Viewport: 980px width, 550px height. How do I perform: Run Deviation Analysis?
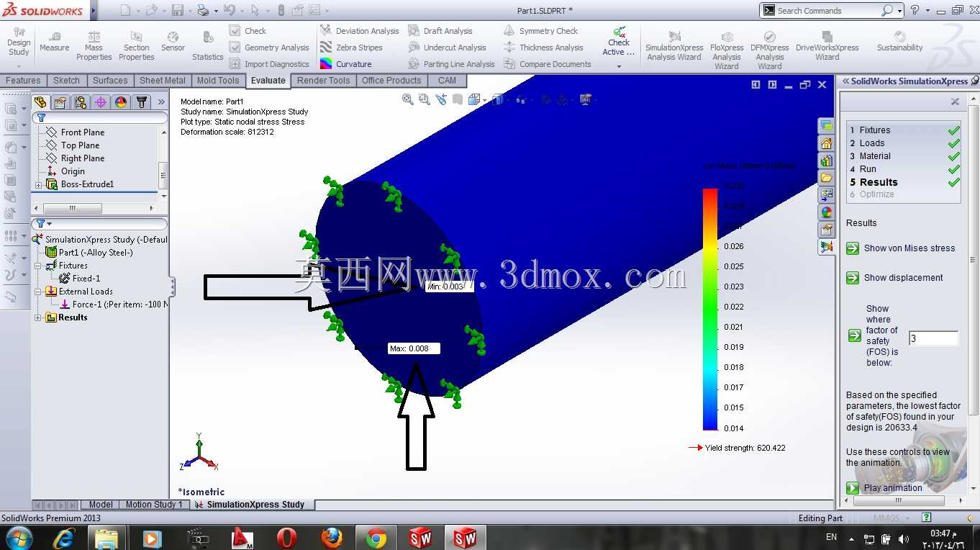point(359,31)
